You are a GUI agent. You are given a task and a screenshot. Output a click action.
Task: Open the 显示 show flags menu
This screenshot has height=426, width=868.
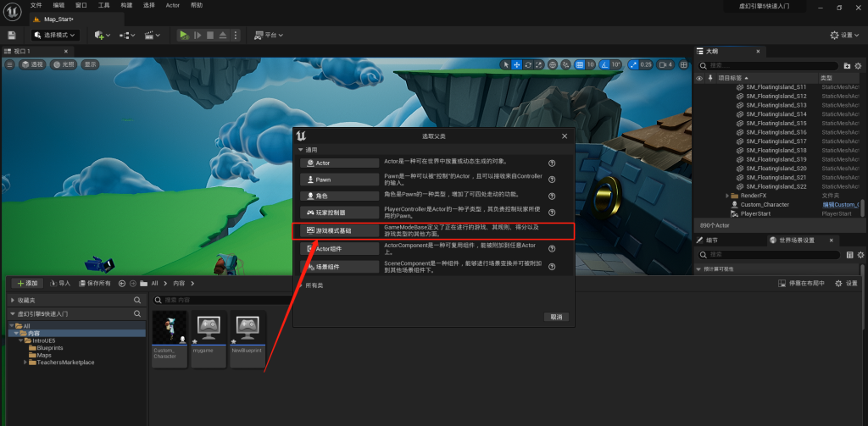pos(90,64)
